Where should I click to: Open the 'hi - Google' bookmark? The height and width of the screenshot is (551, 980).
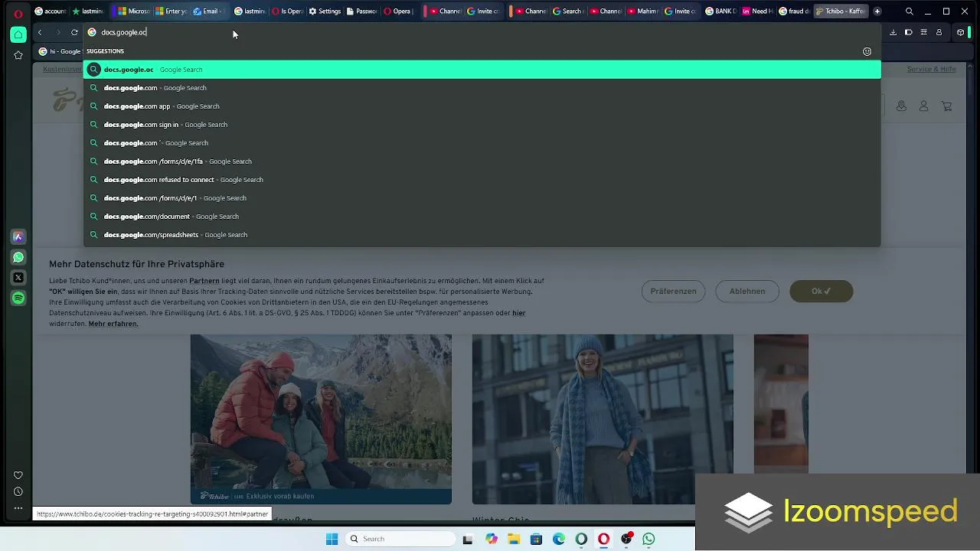pyautogui.click(x=60, y=51)
